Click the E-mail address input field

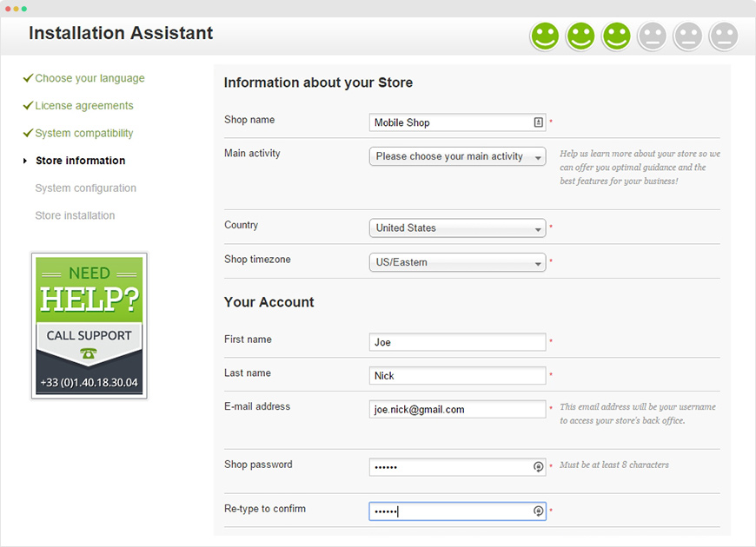pos(457,409)
